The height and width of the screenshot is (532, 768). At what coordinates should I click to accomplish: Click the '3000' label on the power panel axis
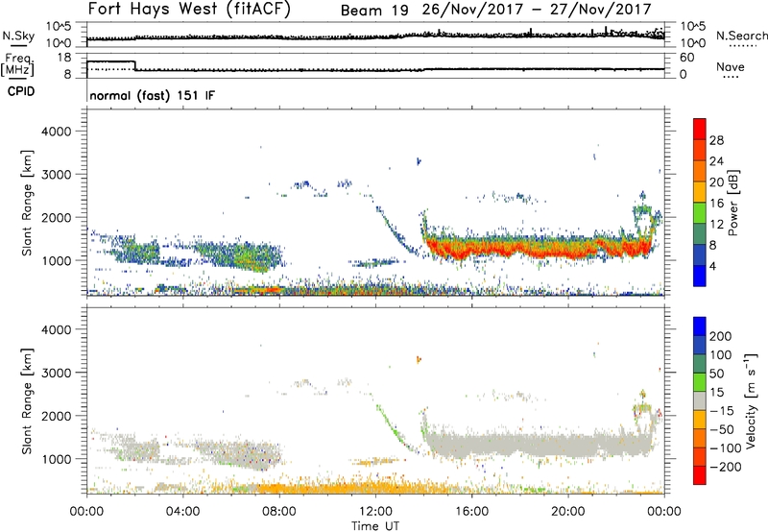pos(56,175)
